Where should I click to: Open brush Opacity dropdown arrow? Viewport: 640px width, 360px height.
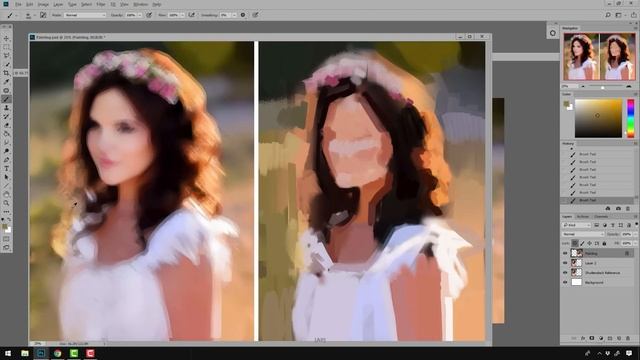click(x=140, y=15)
